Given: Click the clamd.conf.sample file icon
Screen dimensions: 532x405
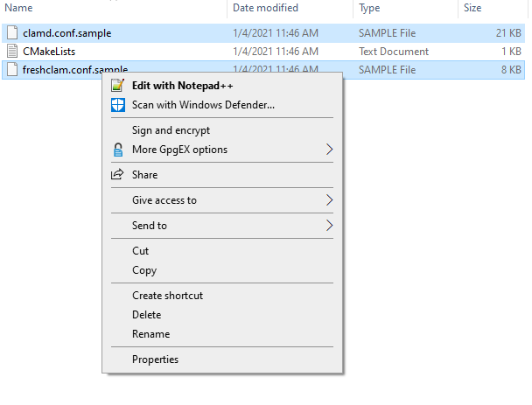Looking at the screenshot, I should [x=12, y=33].
